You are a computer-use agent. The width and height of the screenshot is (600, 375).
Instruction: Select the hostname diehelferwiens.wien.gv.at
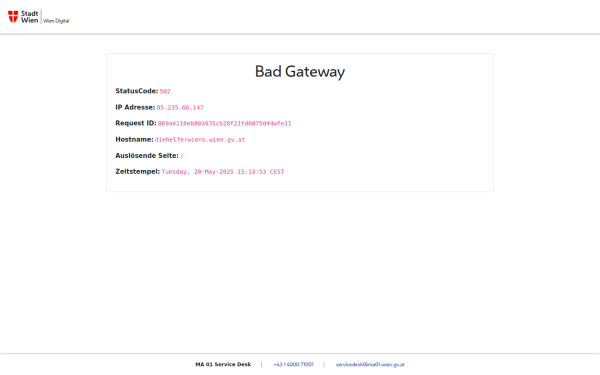(x=200, y=140)
